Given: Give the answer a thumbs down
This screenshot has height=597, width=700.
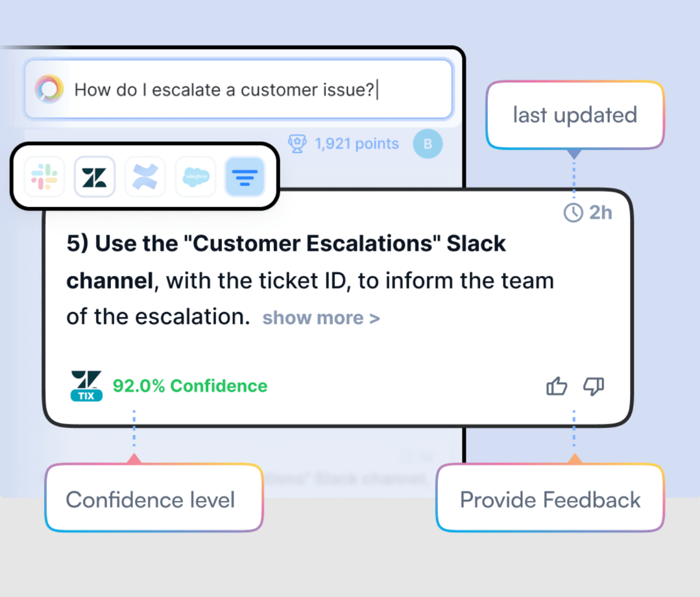Looking at the screenshot, I should point(593,387).
